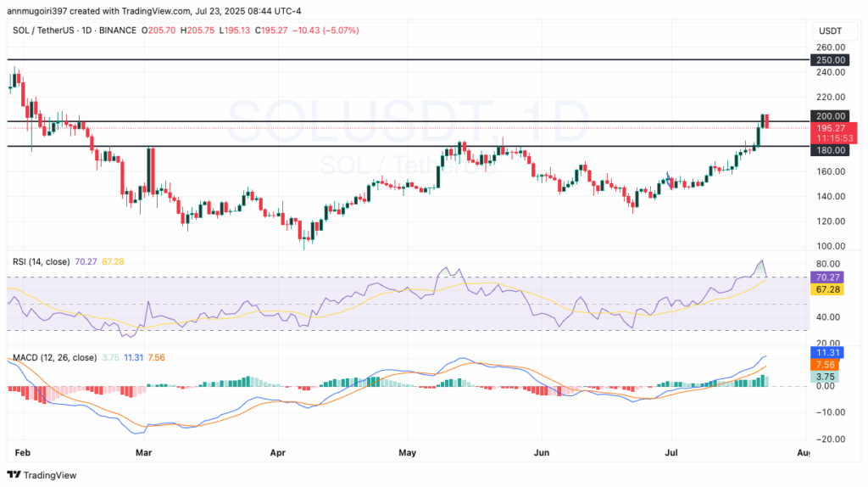
Task: Click the purple 70.27 RSI scale label
Action: click(x=827, y=277)
